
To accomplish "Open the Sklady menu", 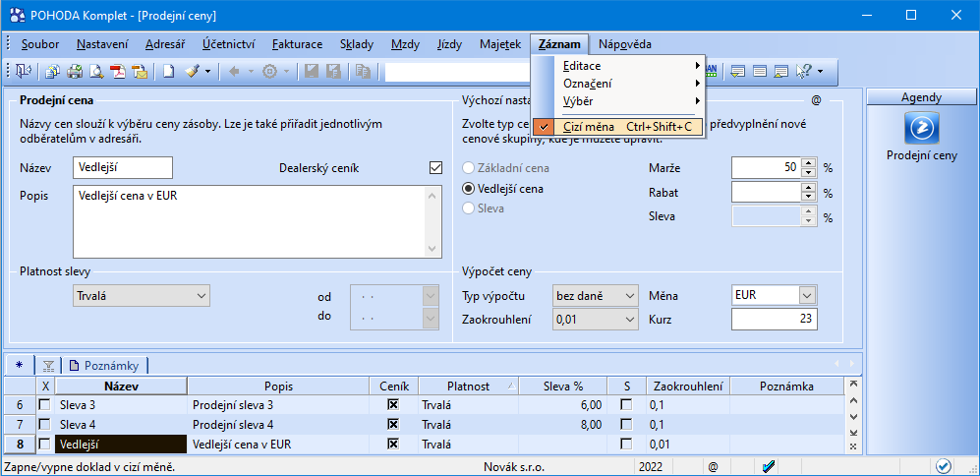I will [x=356, y=44].
